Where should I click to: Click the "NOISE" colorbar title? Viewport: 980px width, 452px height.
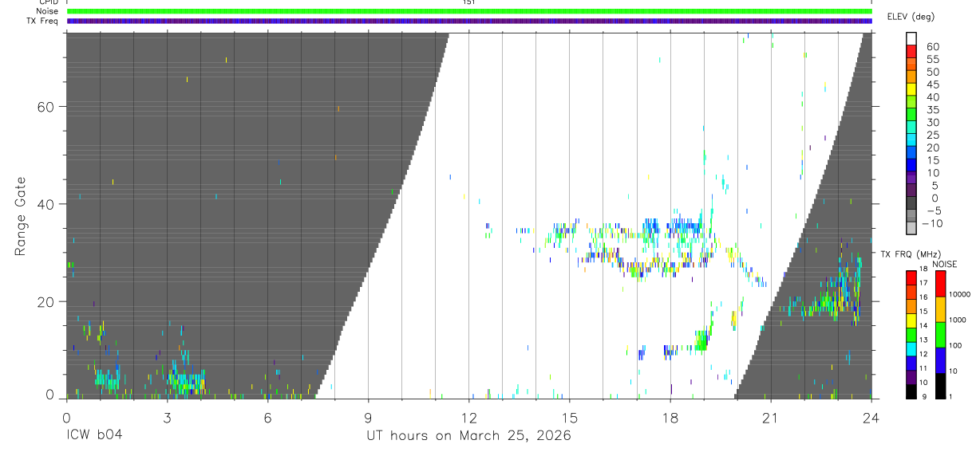click(x=946, y=264)
